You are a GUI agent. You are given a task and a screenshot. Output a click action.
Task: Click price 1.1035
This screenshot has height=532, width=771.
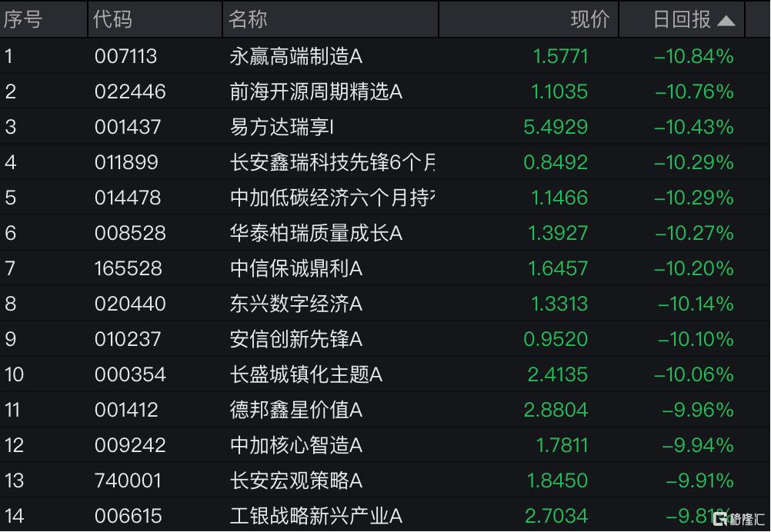click(559, 91)
